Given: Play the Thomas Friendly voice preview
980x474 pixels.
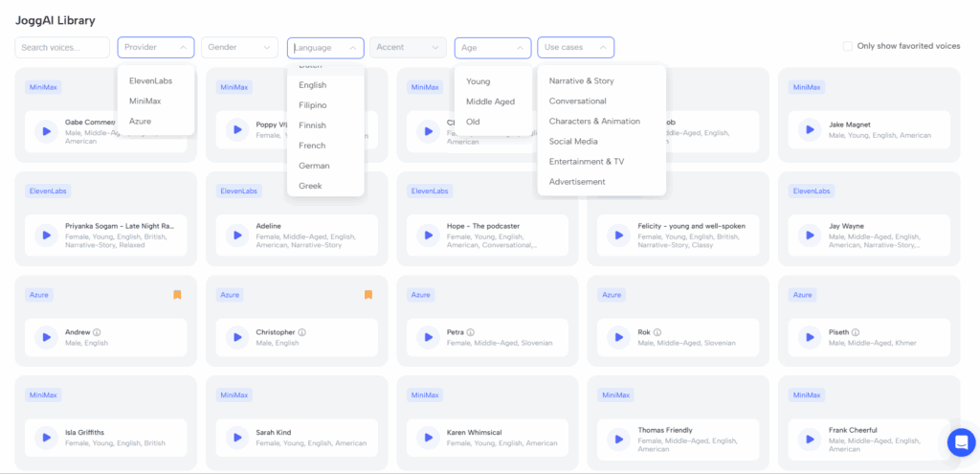Looking at the screenshot, I should point(617,438).
